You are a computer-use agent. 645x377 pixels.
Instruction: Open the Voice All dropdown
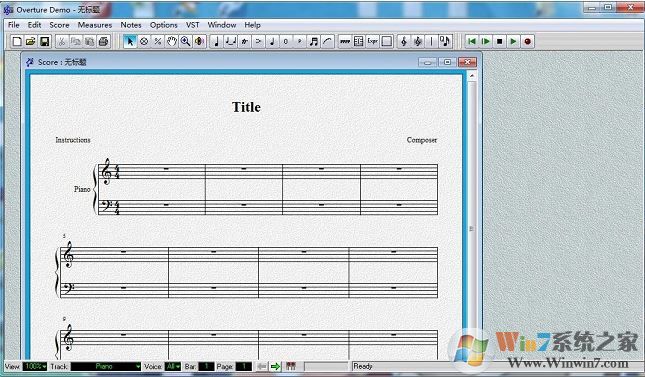click(x=173, y=366)
